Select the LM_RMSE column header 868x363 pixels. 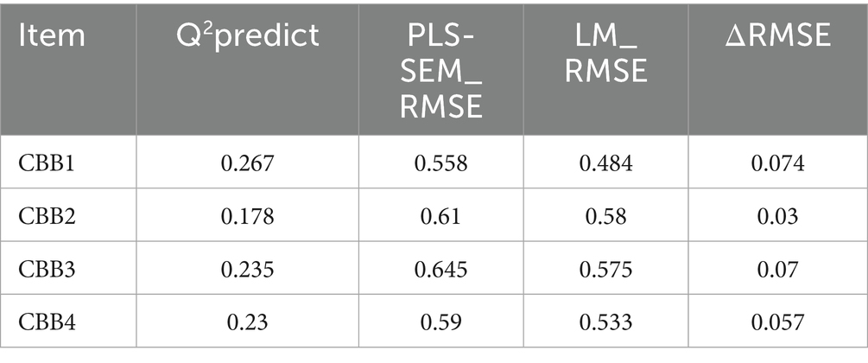point(605,54)
